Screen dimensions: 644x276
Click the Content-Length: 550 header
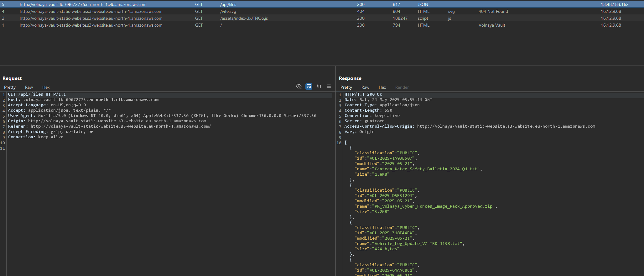coord(368,110)
